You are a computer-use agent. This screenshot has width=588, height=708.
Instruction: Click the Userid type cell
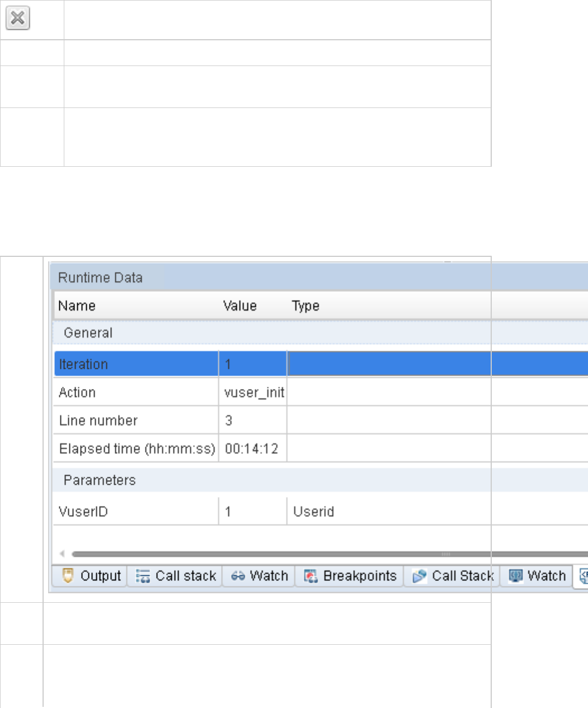pos(313,512)
